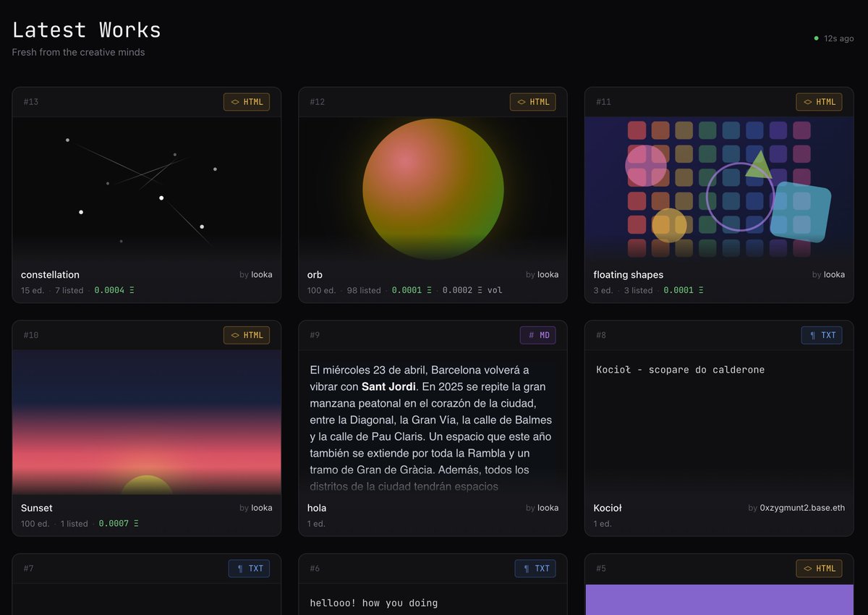Open the orb artwork preview

tap(433, 188)
